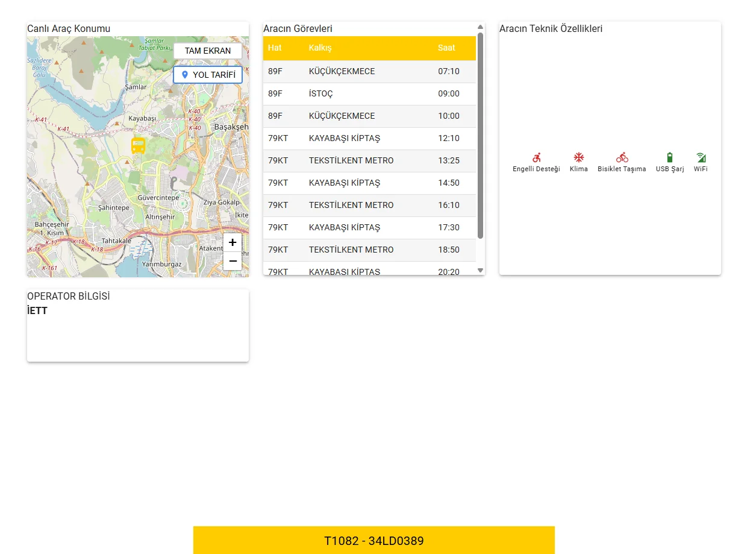This screenshot has height=554, width=756.
Task: Click the yellow T1082 - 34LD0389 banner
Action: (x=373, y=541)
